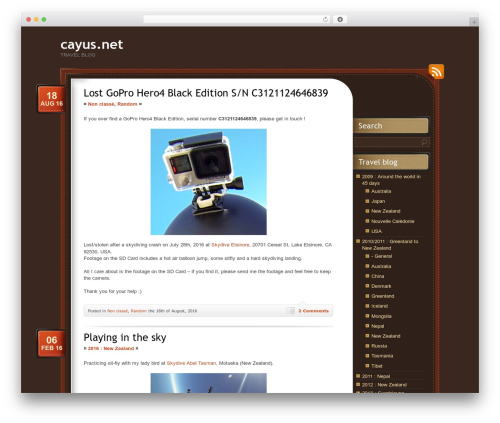Open the 2016 : New Zealand category link
This screenshot has width=500, height=423.
tap(111, 348)
